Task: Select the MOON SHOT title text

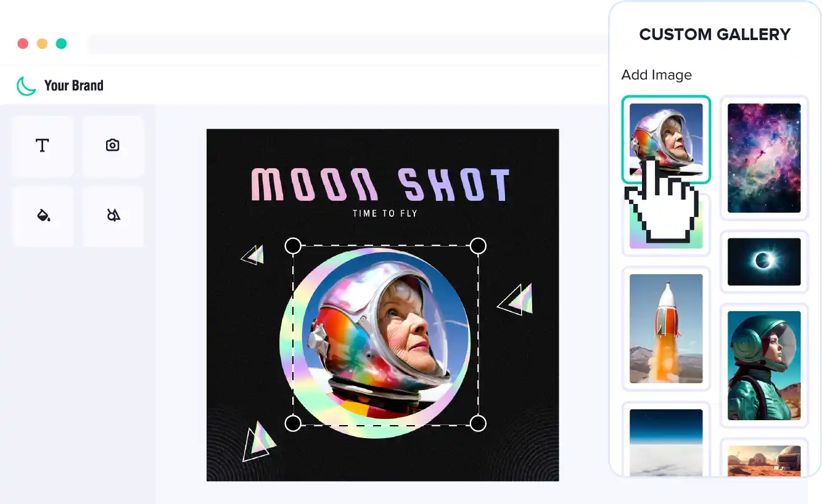Action: (381, 185)
